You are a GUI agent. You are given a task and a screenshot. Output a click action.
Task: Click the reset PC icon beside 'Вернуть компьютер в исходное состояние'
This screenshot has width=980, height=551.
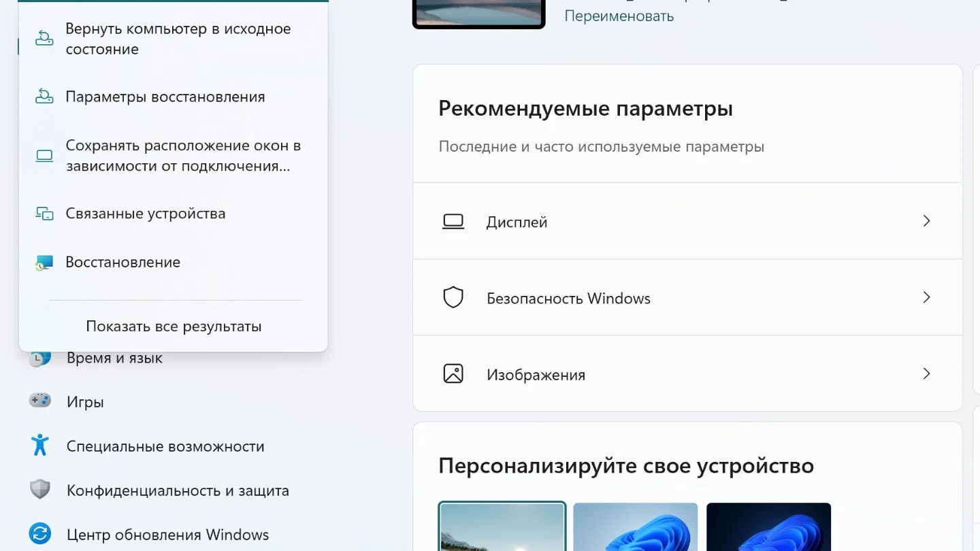point(44,39)
